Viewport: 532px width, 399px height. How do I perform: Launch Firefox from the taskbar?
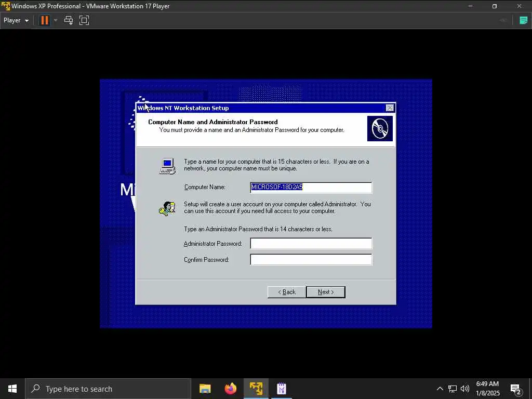point(230,389)
